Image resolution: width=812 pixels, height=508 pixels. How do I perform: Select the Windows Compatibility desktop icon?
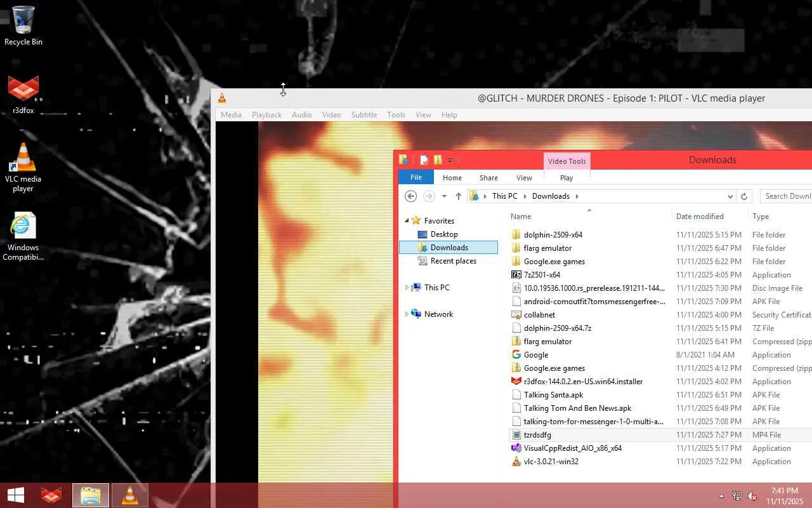pos(23,236)
